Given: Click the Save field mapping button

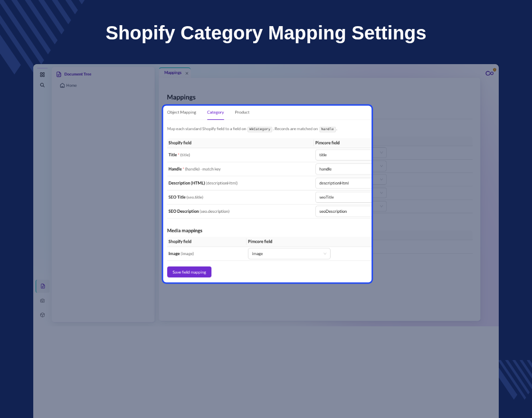Looking at the screenshot, I should pyautogui.click(x=190, y=272).
